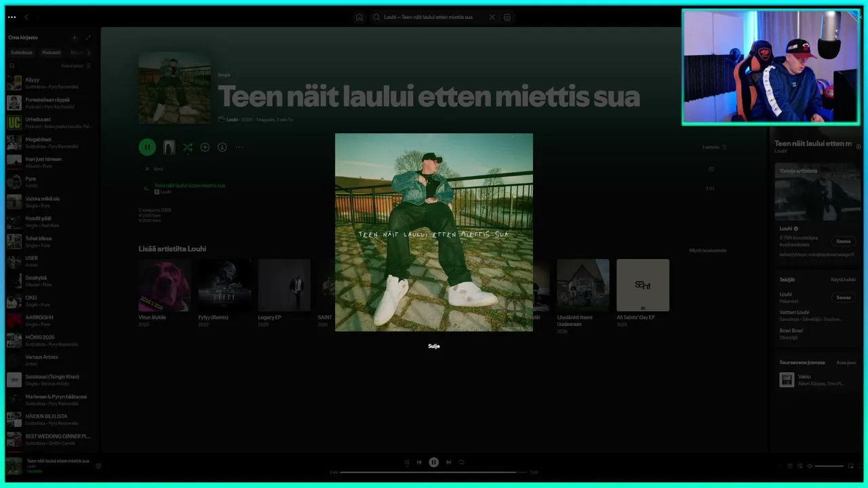Click the enlarged album cover image

tap(434, 232)
